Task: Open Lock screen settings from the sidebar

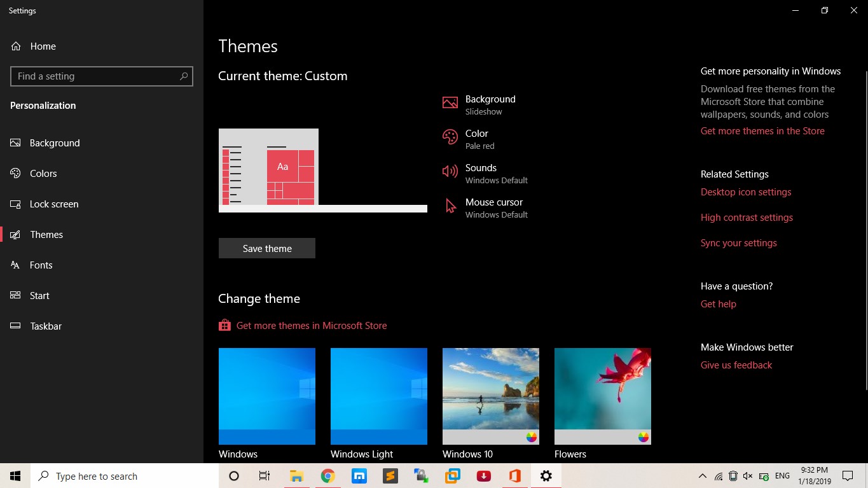Action: coord(53,204)
